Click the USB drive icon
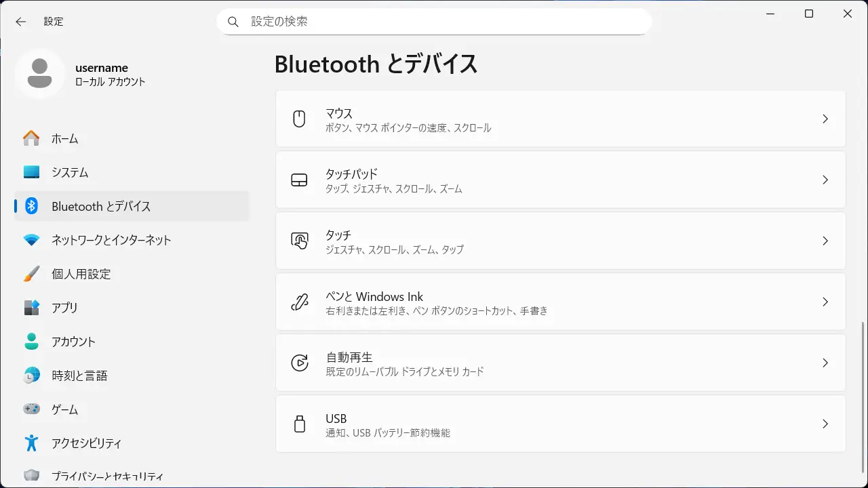This screenshot has height=488, width=868. (x=299, y=424)
